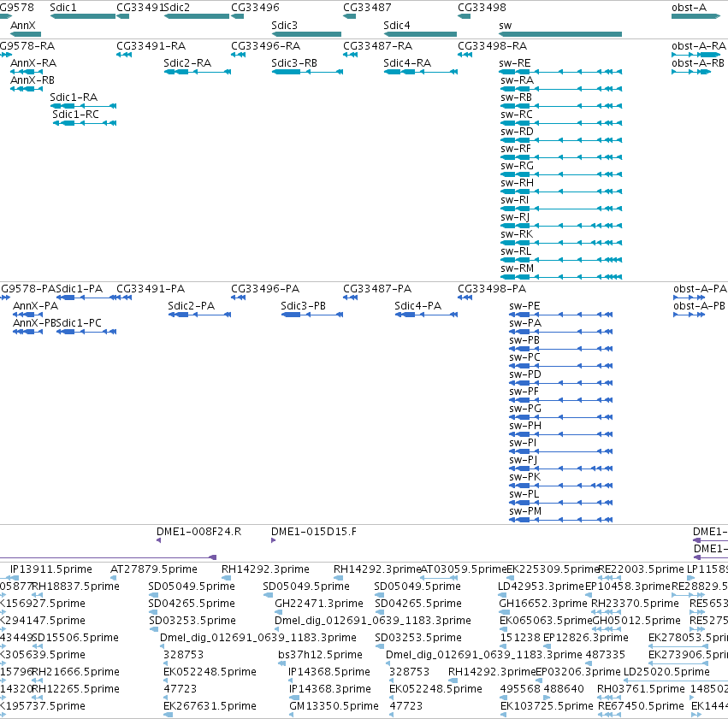The image size is (728, 719).
Task: Select EST GH22471.3prime
Action: point(319,603)
